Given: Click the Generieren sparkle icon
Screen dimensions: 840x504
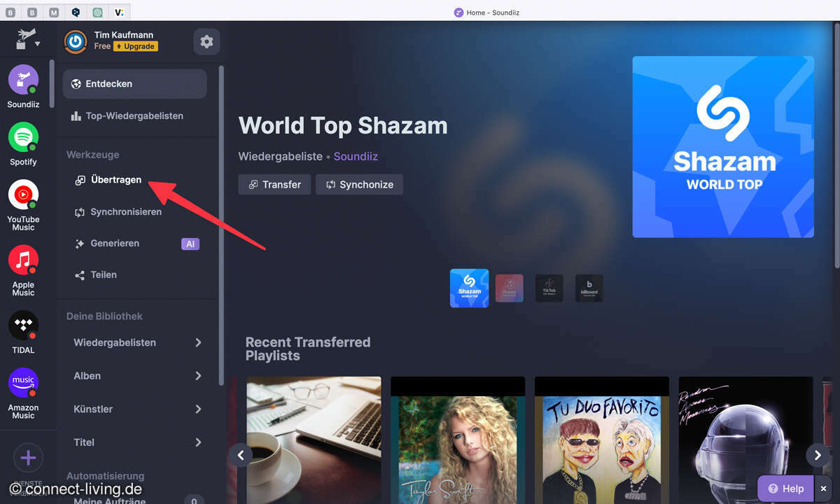Looking at the screenshot, I should (80, 244).
